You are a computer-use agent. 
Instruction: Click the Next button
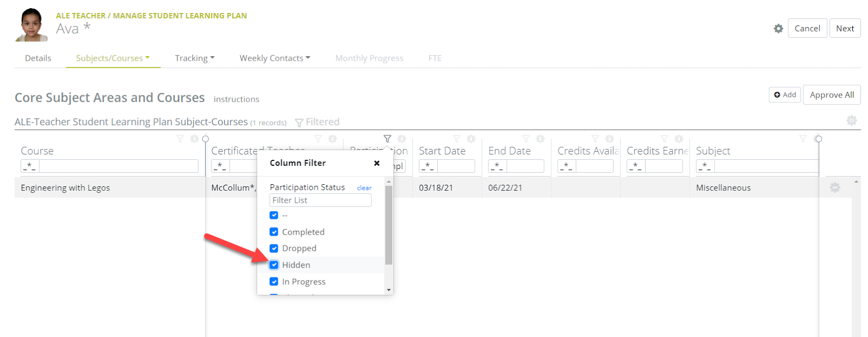845,29
